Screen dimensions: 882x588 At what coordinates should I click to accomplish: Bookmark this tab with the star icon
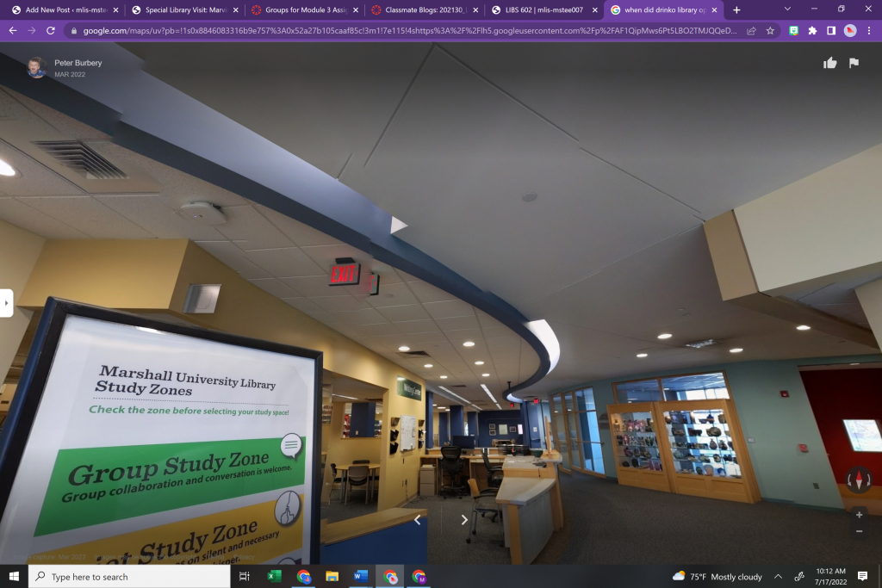[x=770, y=31]
